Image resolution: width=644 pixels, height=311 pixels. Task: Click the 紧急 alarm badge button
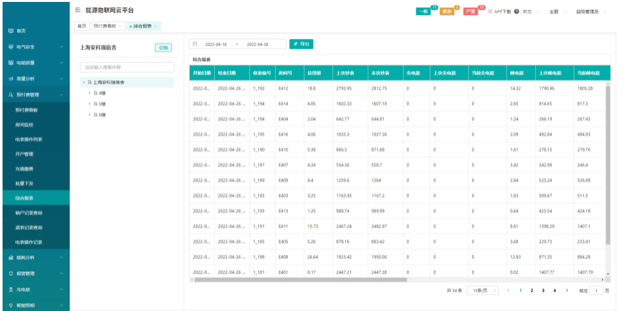(x=447, y=12)
